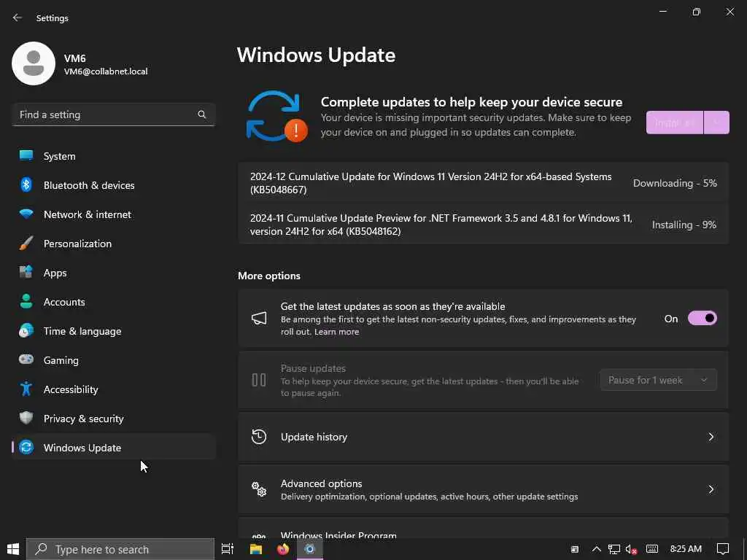Click the Pause updates icon
This screenshot has height=560, width=747.
click(x=259, y=379)
